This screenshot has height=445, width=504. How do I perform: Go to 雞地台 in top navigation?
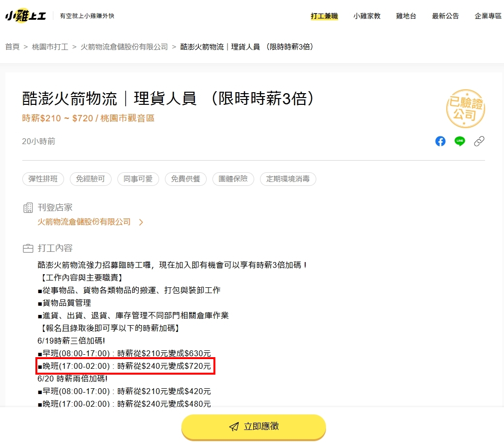pos(406,16)
